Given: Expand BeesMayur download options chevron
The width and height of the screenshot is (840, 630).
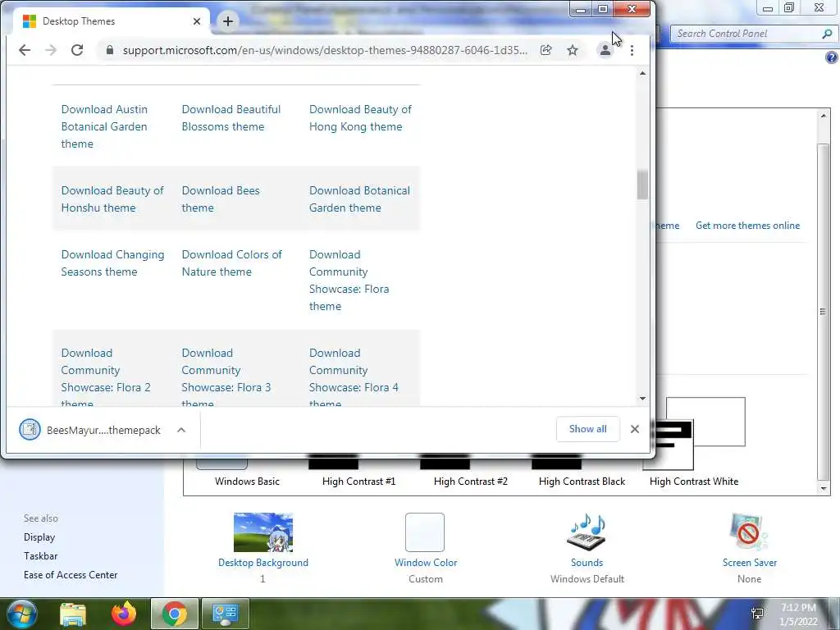Looking at the screenshot, I should (181, 430).
